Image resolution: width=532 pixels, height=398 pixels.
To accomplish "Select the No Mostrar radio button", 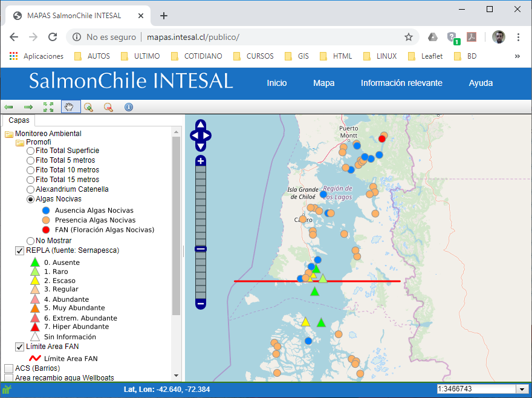I will pos(31,241).
